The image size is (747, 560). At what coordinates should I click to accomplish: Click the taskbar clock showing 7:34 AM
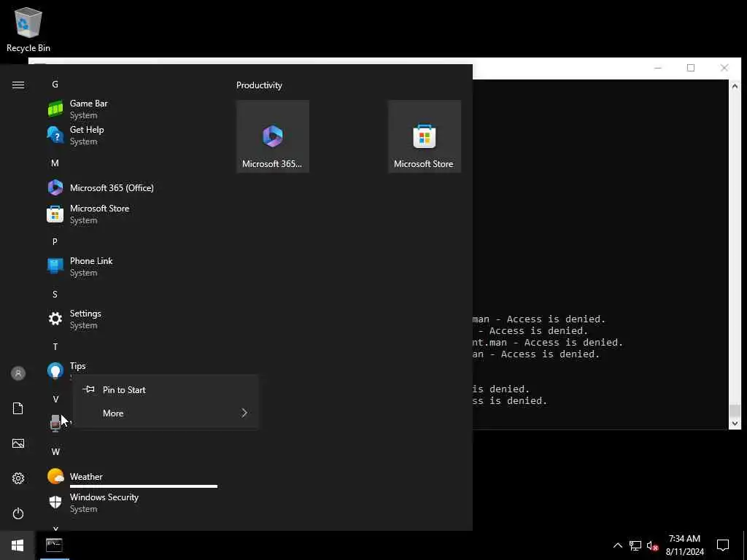[x=684, y=545]
